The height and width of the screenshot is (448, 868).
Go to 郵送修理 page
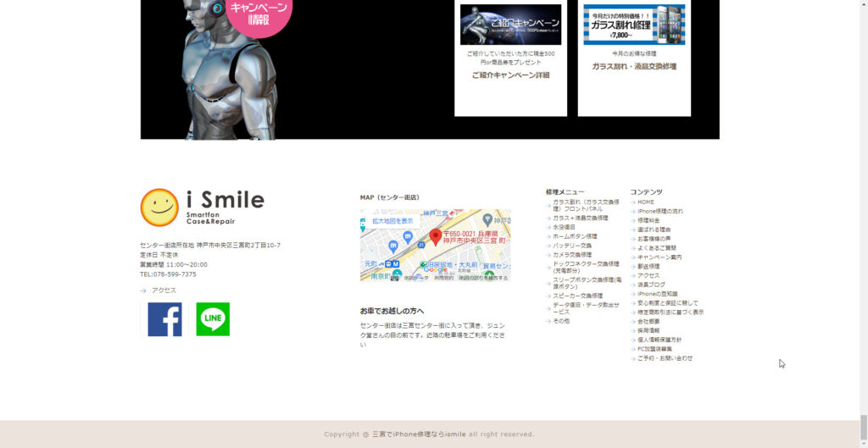(648, 267)
